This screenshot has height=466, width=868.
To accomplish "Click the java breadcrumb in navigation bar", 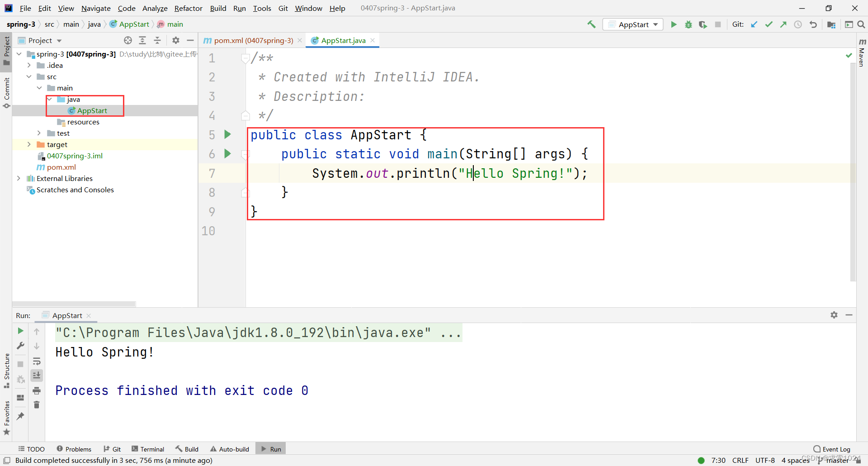I will (94, 24).
